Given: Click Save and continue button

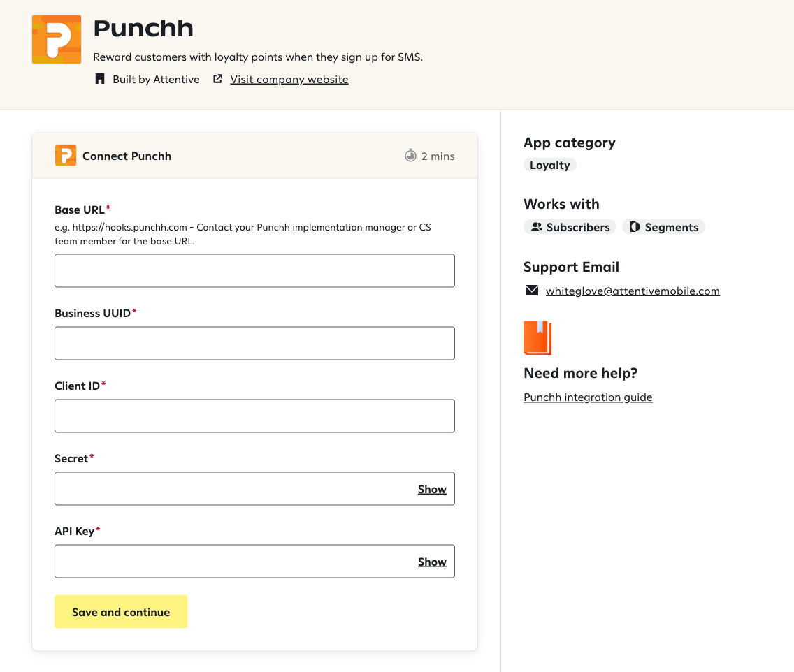Looking at the screenshot, I should click(x=121, y=612).
